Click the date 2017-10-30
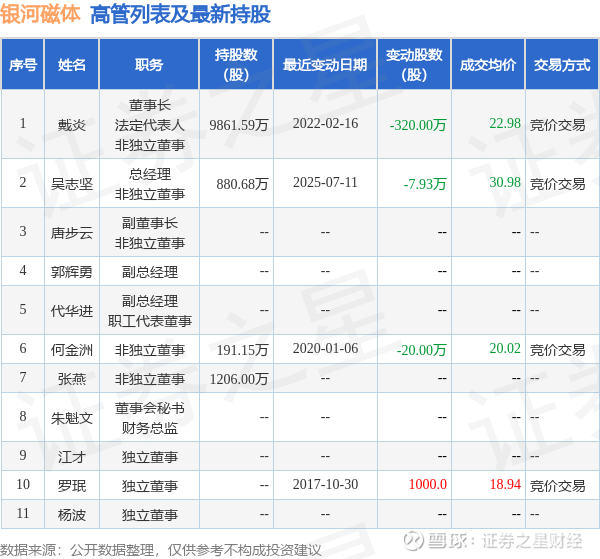The height and width of the screenshot is (559, 600). [325, 484]
